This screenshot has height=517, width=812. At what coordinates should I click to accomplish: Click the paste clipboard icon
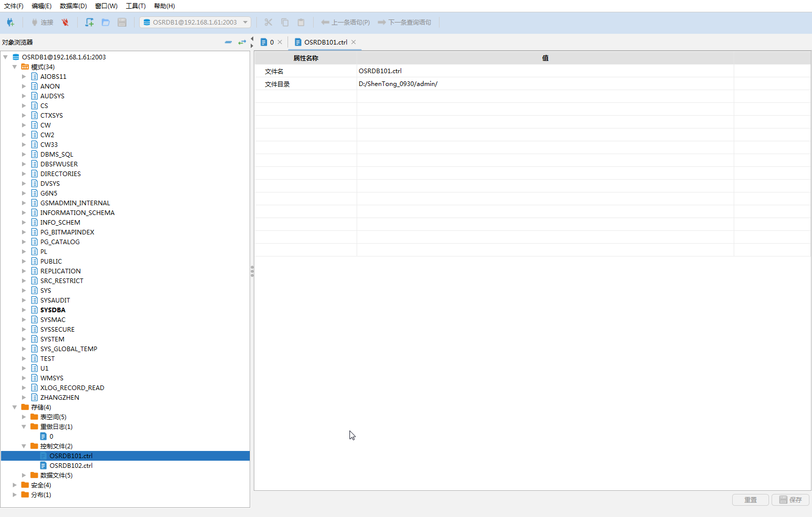[301, 23]
